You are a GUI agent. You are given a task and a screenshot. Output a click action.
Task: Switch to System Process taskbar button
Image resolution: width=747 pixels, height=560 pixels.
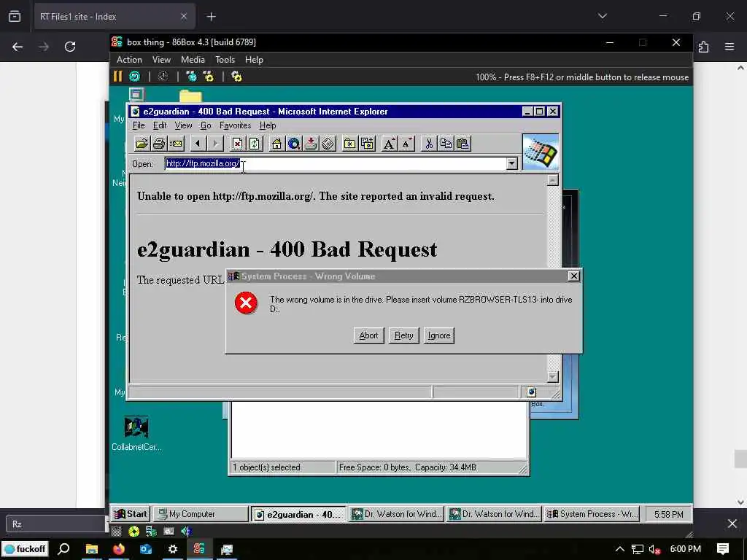591,514
